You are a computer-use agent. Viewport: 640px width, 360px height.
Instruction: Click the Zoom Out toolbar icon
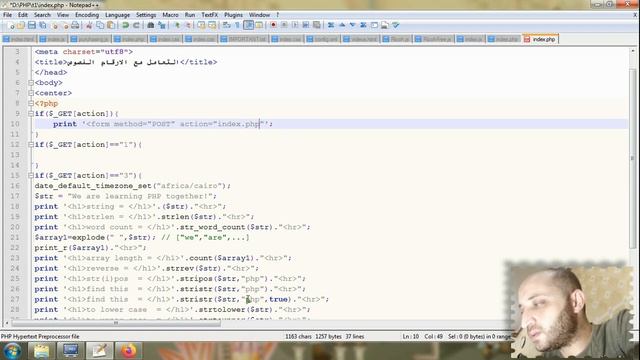click(x=188, y=25)
